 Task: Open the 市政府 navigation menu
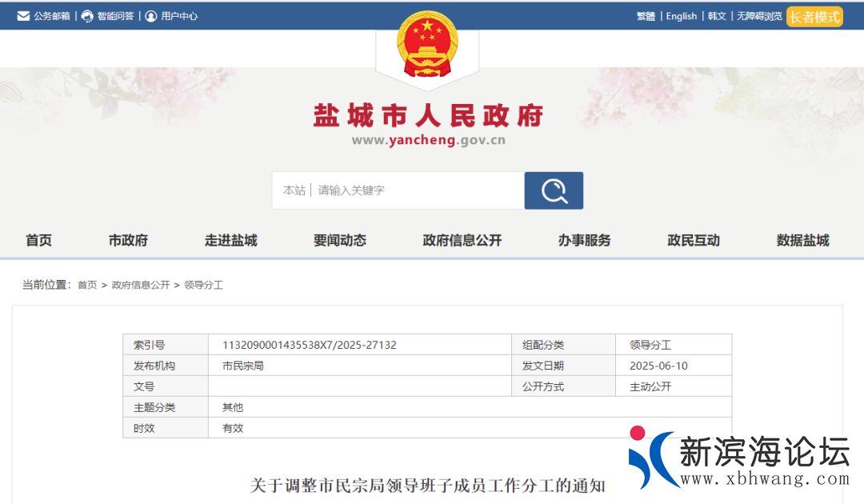[x=128, y=240]
